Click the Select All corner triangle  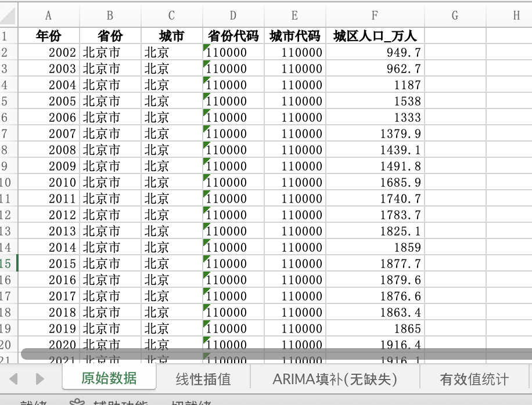tap(8, 15)
